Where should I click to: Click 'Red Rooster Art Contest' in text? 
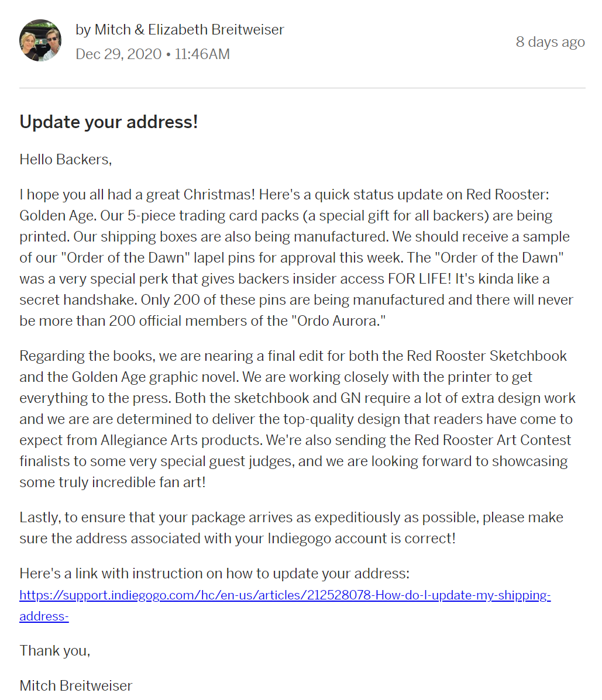point(493,440)
